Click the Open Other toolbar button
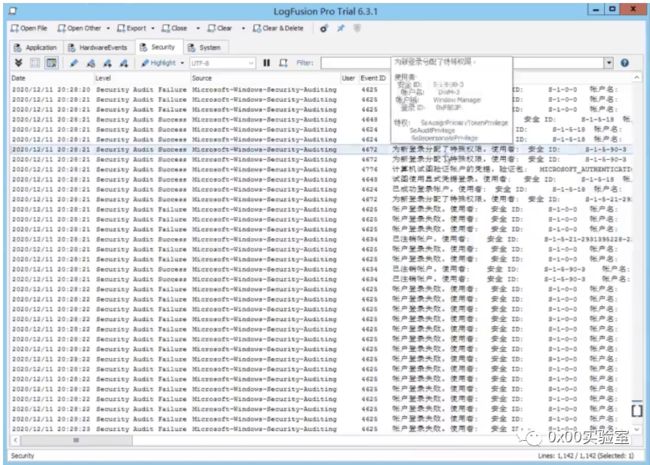 pyautogui.click(x=79, y=28)
